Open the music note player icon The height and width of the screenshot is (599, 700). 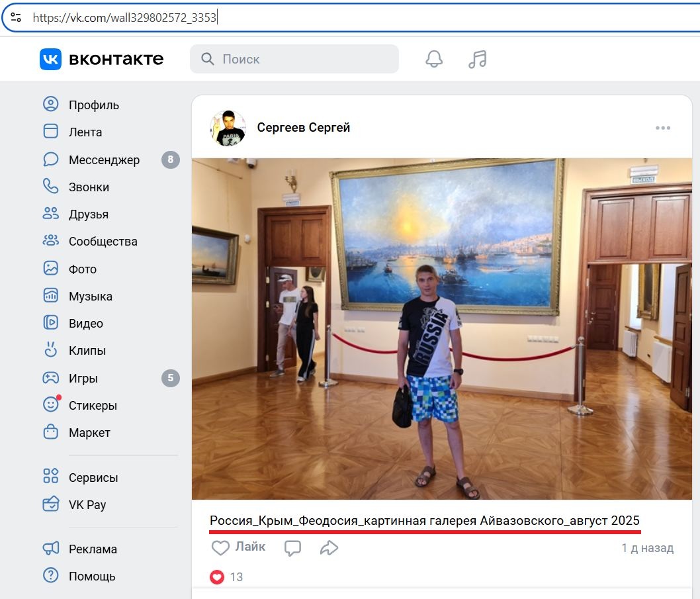tap(477, 59)
